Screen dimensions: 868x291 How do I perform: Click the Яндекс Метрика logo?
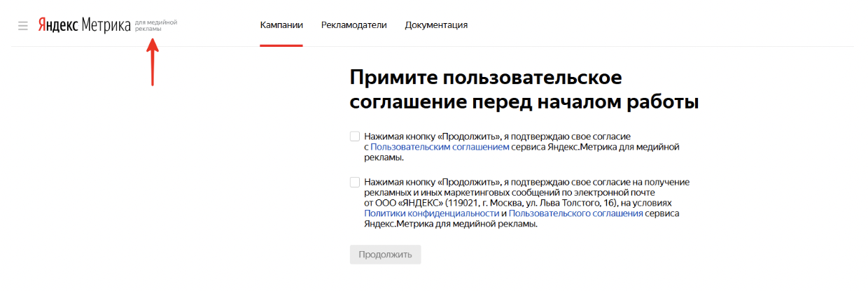[84, 25]
